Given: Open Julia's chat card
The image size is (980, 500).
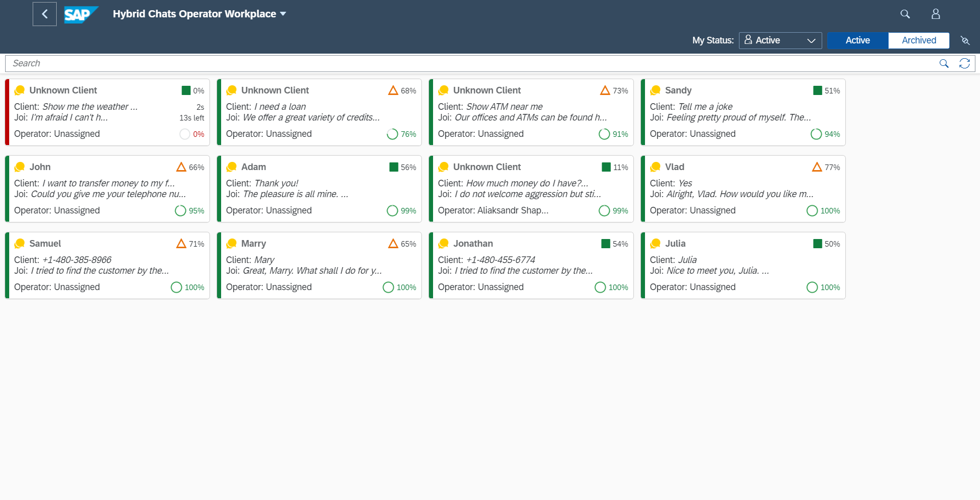Looking at the screenshot, I should pos(743,266).
